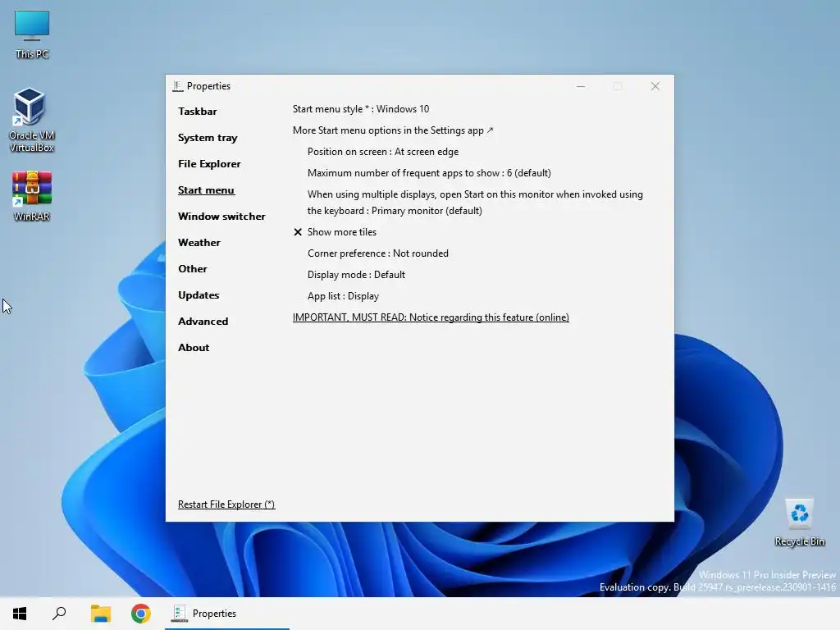Select the Start menu section
The height and width of the screenshot is (630, 840).
[x=206, y=190]
